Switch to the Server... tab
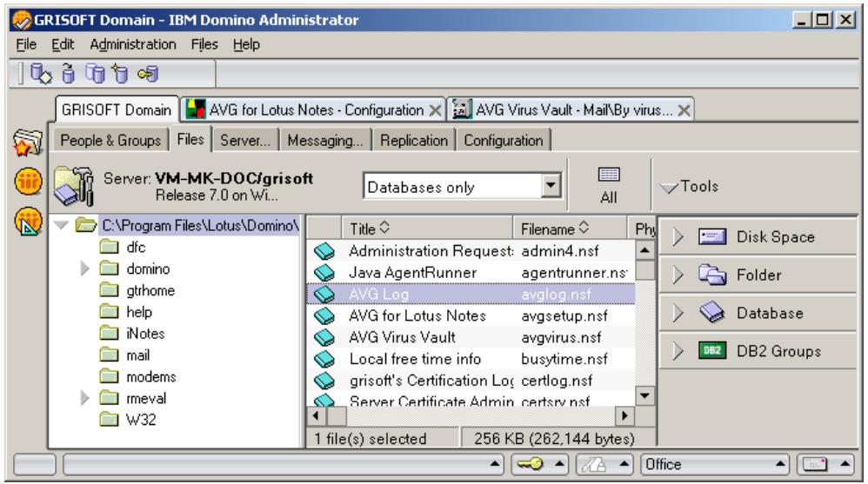Viewport: 868px width, 484px height. point(245,141)
